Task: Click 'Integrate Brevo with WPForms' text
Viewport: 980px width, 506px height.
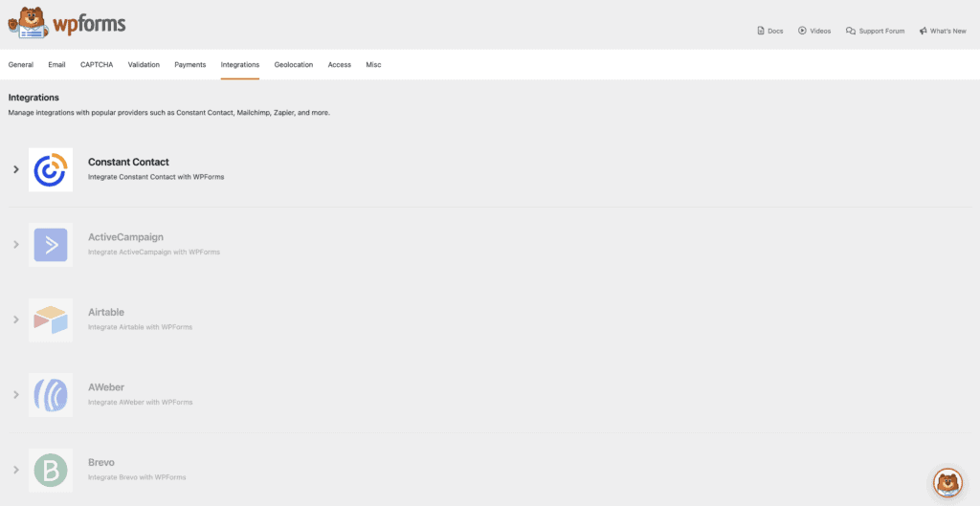Action: pyautogui.click(x=137, y=477)
